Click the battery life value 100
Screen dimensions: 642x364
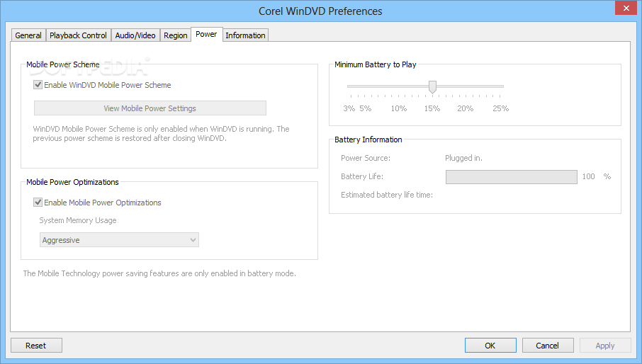588,176
